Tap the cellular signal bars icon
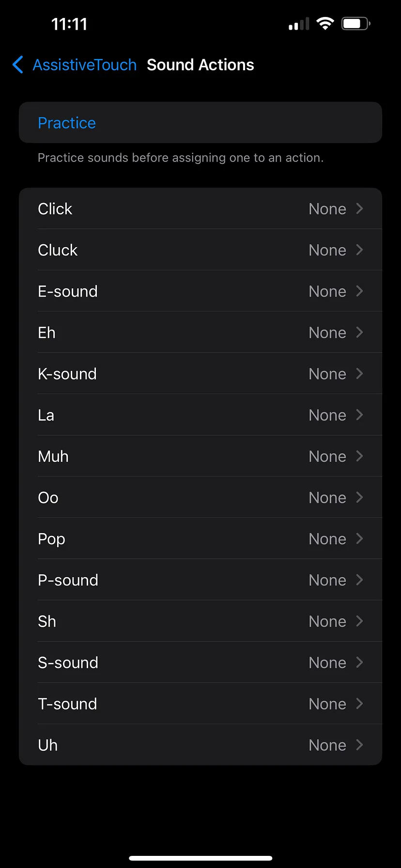The image size is (401, 868). tap(298, 24)
